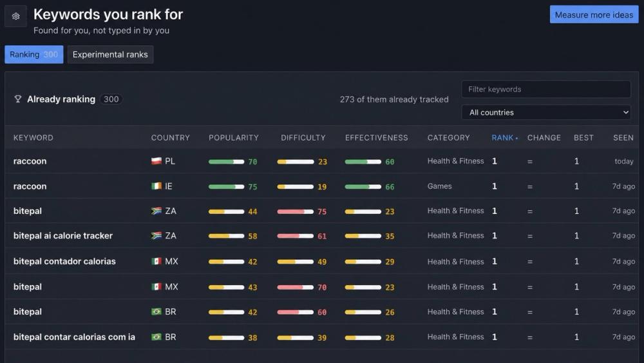Viewport: 644px width, 363px height.
Task: Click effectiveness value 29
Action: (390, 262)
